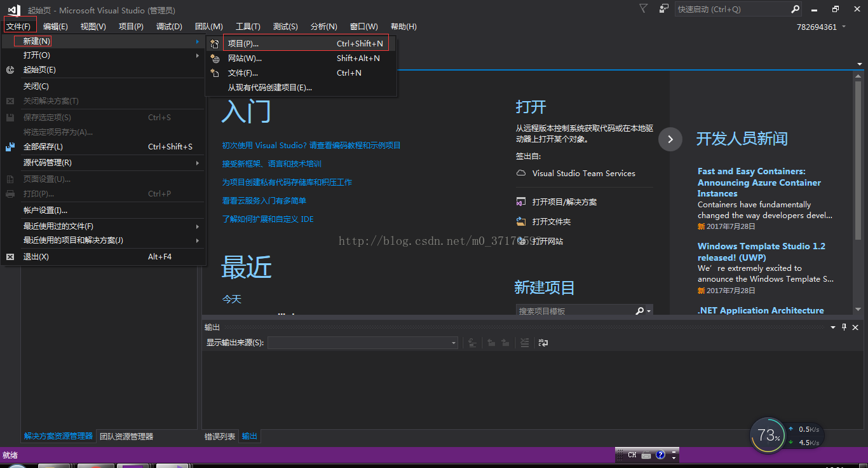Click the new project icon beside 项目(P)...
This screenshot has width=868, height=468.
click(x=215, y=44)
